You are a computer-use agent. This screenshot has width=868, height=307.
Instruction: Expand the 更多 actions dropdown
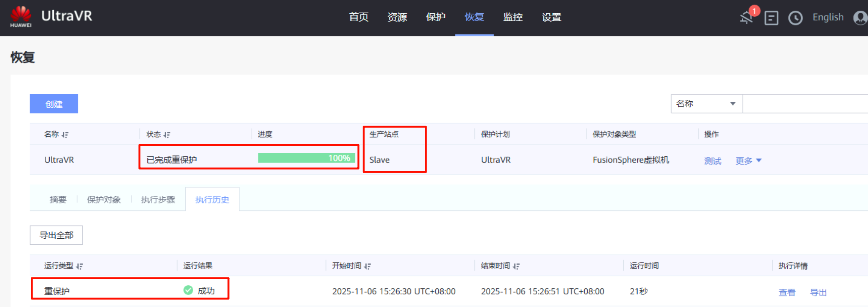[x=748, y=161]
